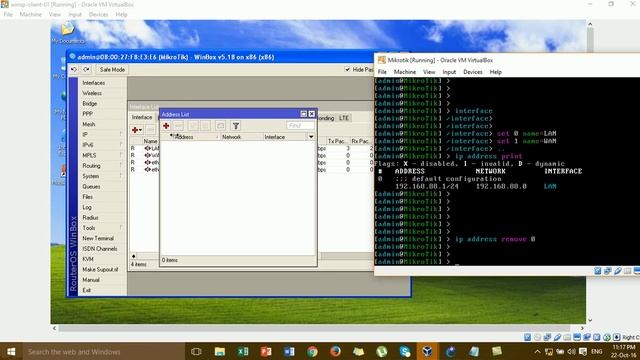
Task: Add new address with red plus in Address List
Action: (x=166, y=126)
